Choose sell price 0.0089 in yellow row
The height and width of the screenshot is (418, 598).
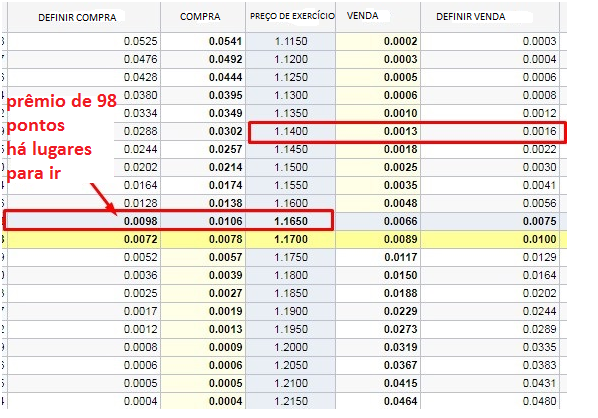click(400, 239)
